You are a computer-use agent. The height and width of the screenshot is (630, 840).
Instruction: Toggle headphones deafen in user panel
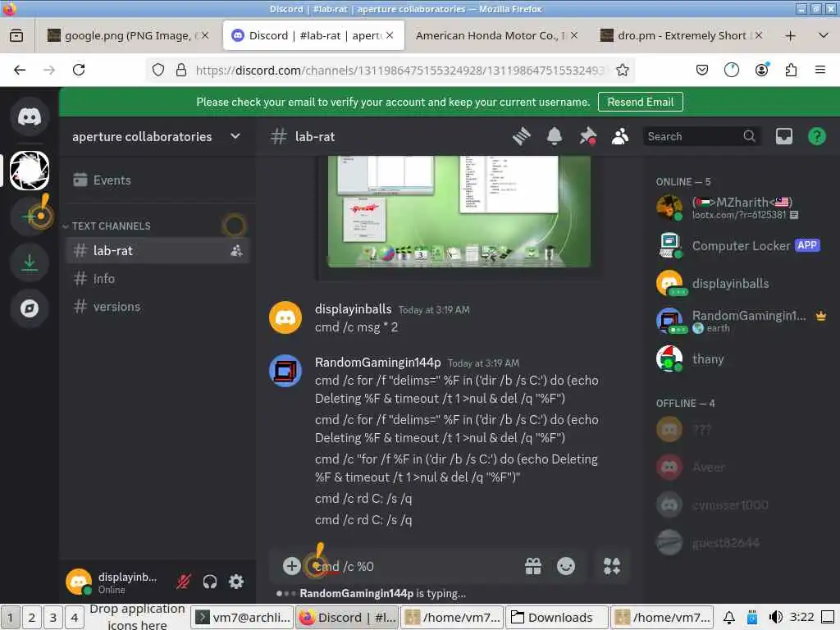[x=210, y=582]
